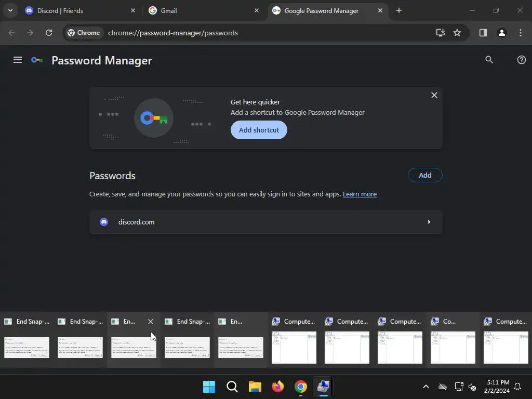
Task: Focus the address bar URL
Action: point(172,33)
